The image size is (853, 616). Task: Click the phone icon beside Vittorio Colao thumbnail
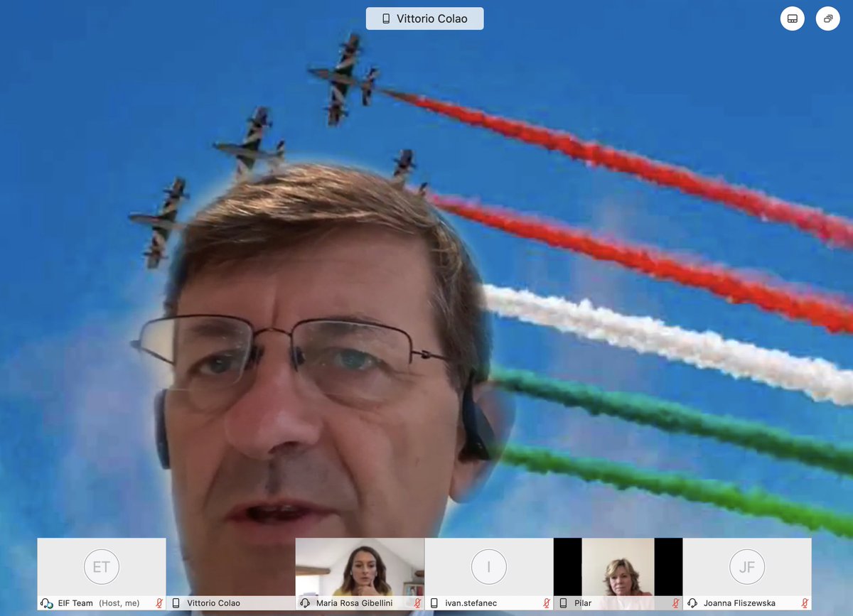tap(176, 603)
